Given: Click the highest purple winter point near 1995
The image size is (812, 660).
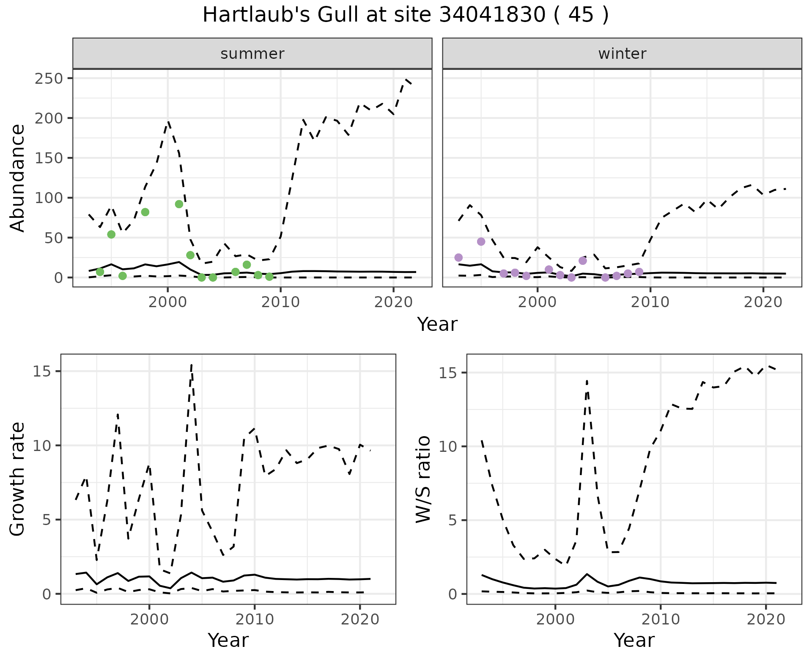Looking at the screenshot, I should 481,242.
